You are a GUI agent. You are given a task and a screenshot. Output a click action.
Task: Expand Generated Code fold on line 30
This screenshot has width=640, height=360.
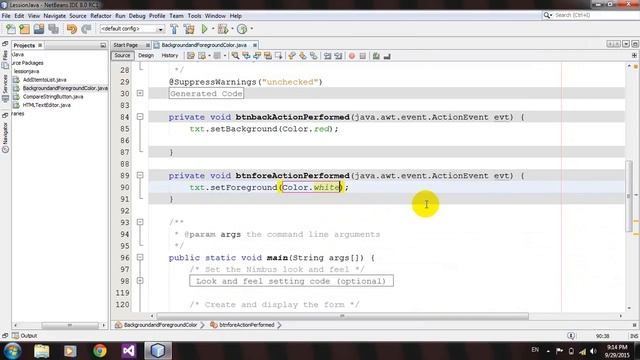point(140,93)
